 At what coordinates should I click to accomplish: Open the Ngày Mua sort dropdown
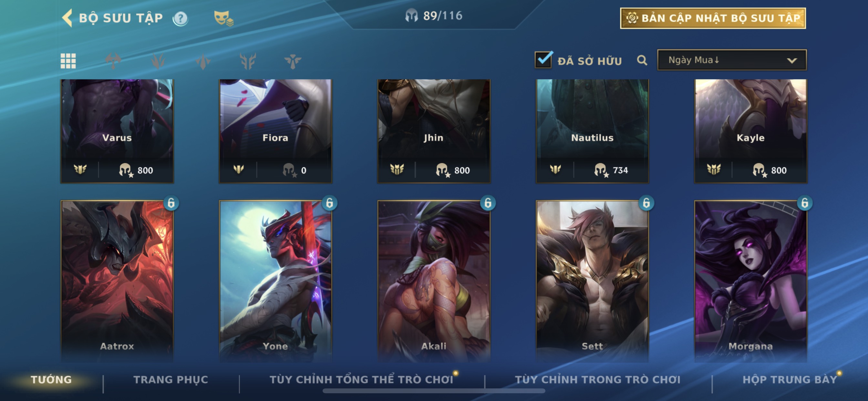coord(732,60)
